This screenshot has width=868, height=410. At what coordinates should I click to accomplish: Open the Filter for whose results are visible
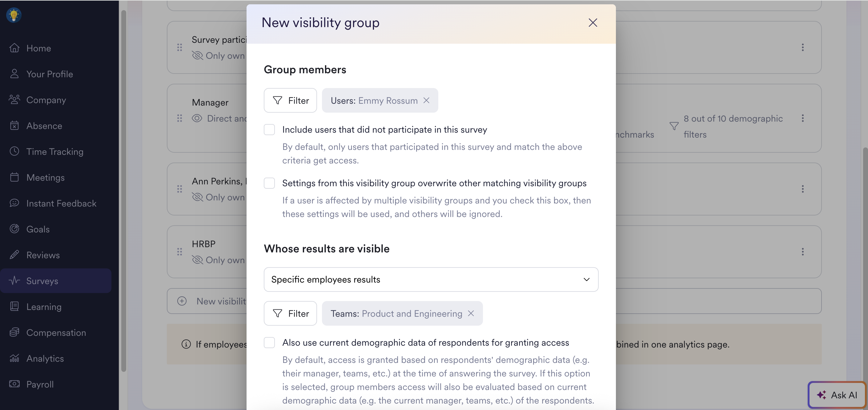click(290, 313)
